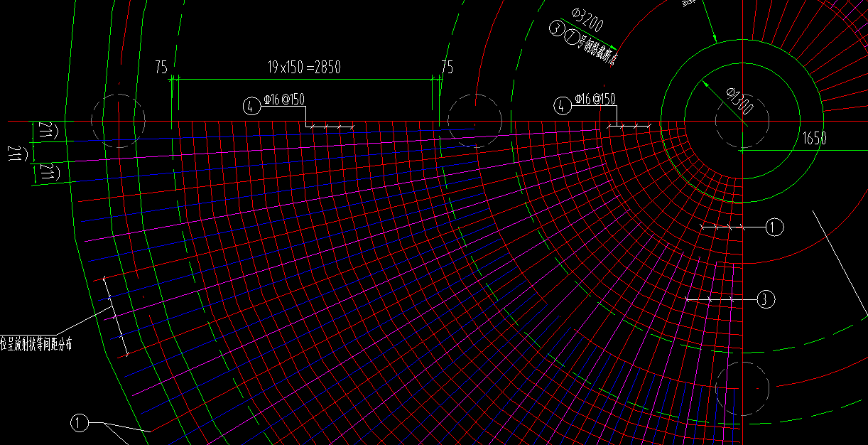This screenshot has height=445, width=868.
Task: Click the uppermost 211 spacing label
Action: 48,129
